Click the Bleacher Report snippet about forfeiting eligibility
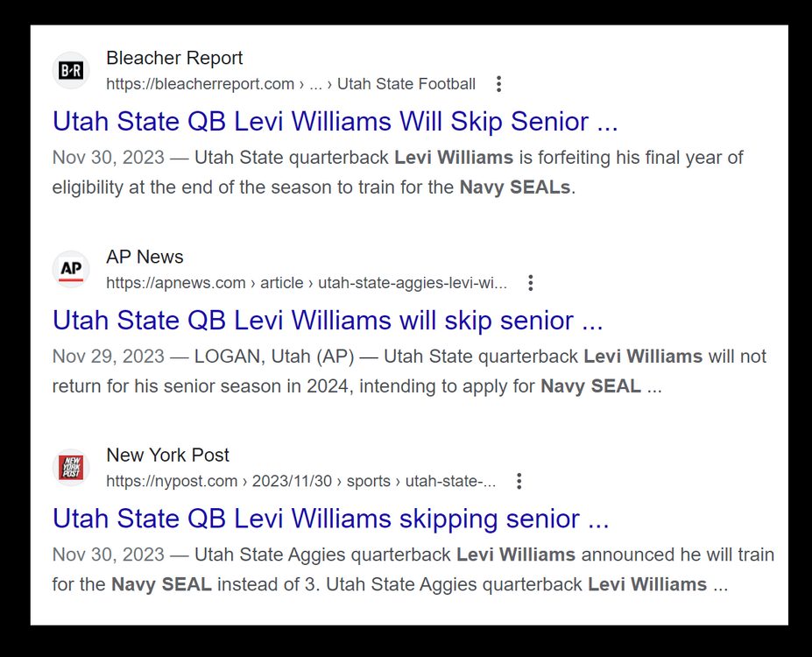Screen dimensions: 812x657 click(398, 173)
